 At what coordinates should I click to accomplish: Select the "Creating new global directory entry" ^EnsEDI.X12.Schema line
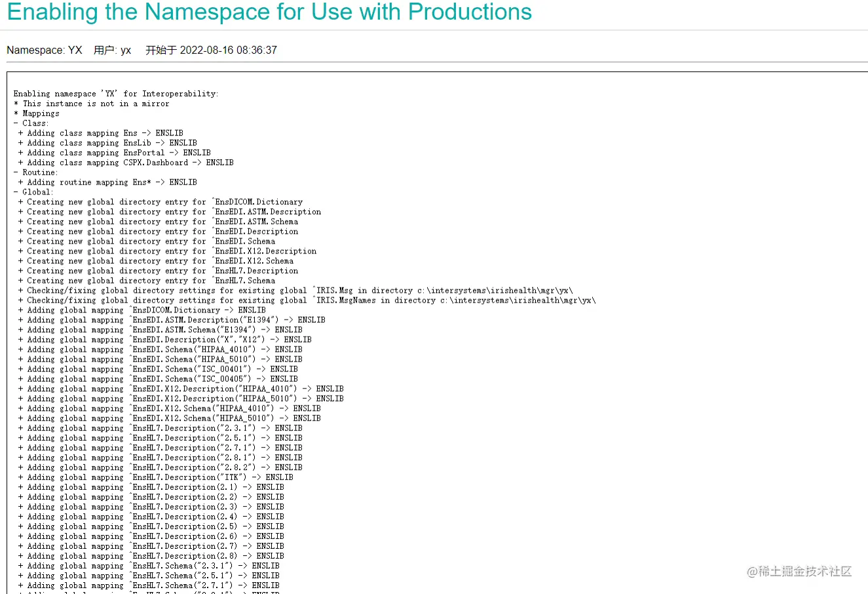(156, 261)
